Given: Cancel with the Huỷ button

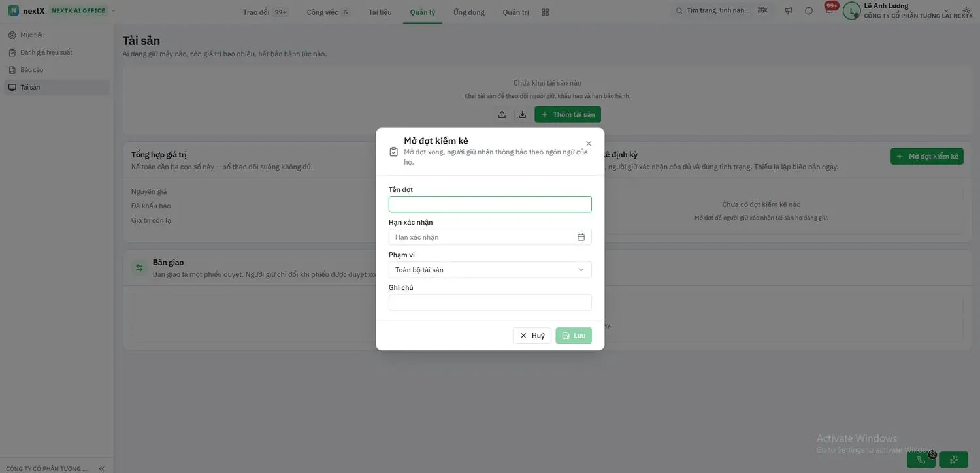Looking at the screenshot, I should 532,336.
